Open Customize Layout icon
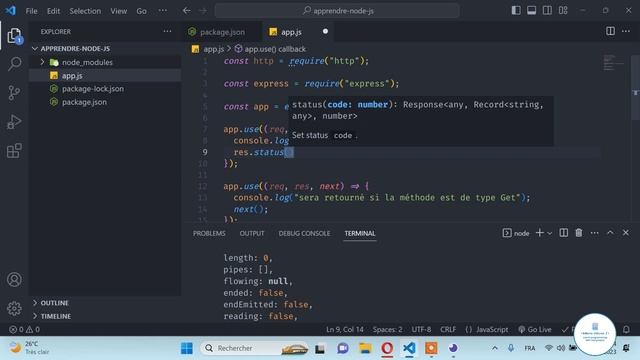Image resolution: width=640 pixels, height=360 pixels. 563,11
